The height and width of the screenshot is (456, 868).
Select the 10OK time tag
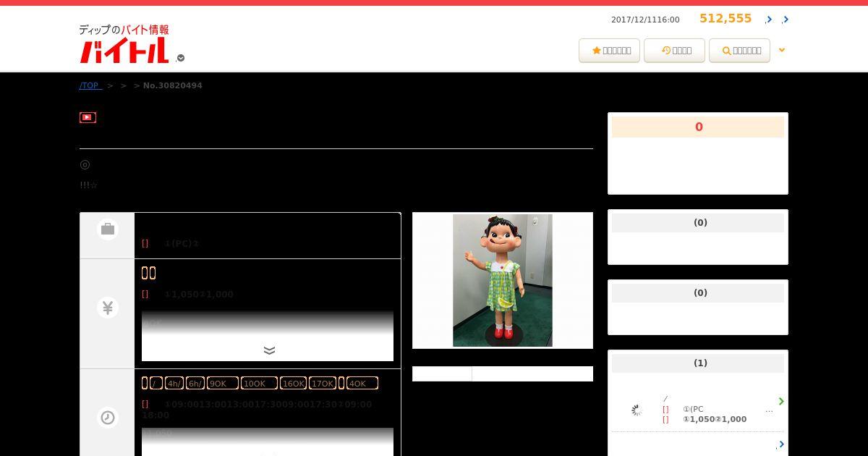(259, 383)
